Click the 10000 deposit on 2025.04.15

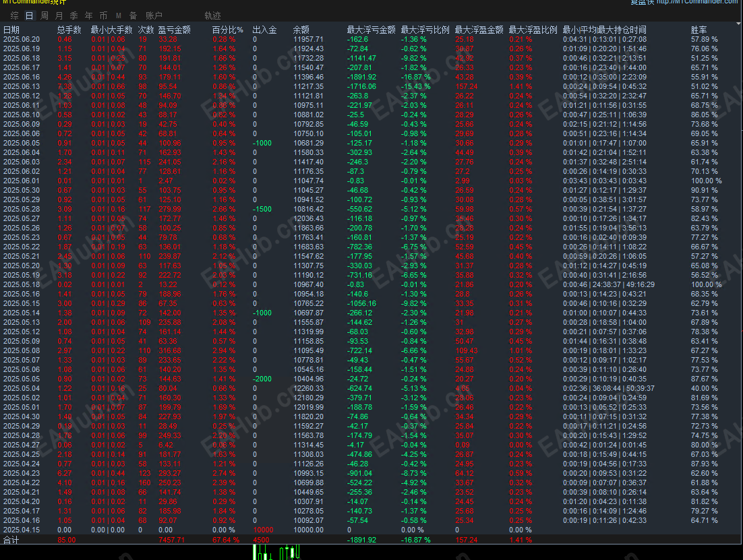point(263,530)
